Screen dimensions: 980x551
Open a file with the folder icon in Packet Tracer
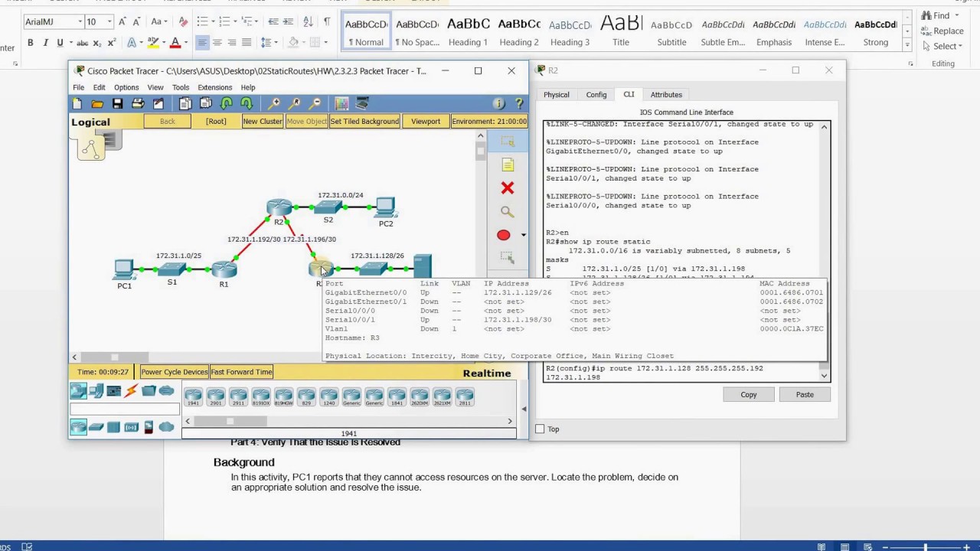[x=97, y=104]
